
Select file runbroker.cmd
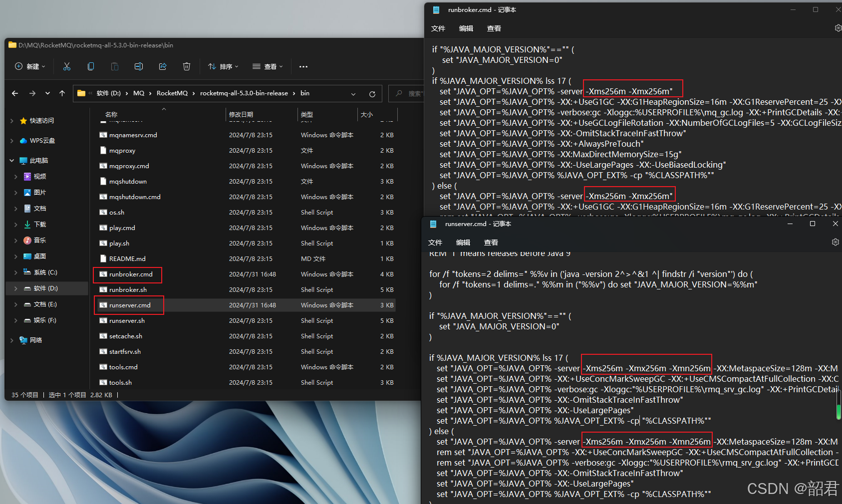[131, 274]
